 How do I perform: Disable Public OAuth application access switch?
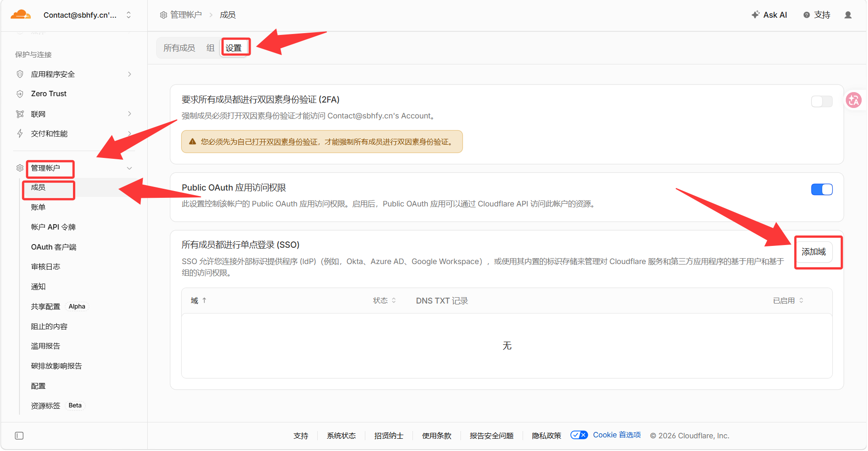point(822,189)
